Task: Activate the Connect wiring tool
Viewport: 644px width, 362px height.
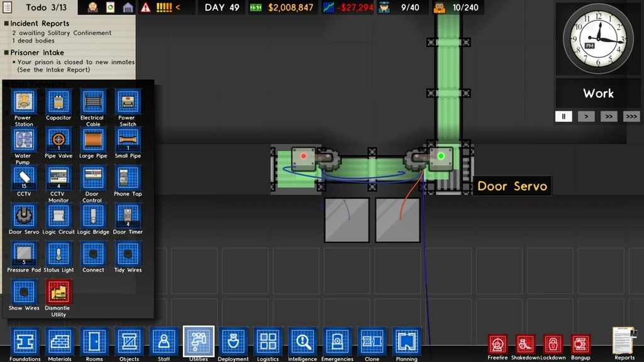Action: [x=93, y=254]
